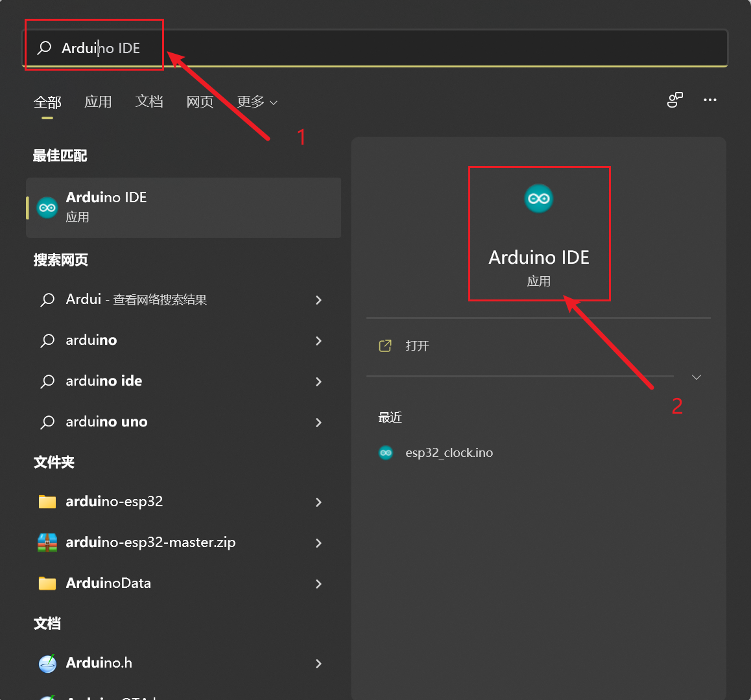Expand arrow next to arduino-esp32 folder

[x=318, y=502]
